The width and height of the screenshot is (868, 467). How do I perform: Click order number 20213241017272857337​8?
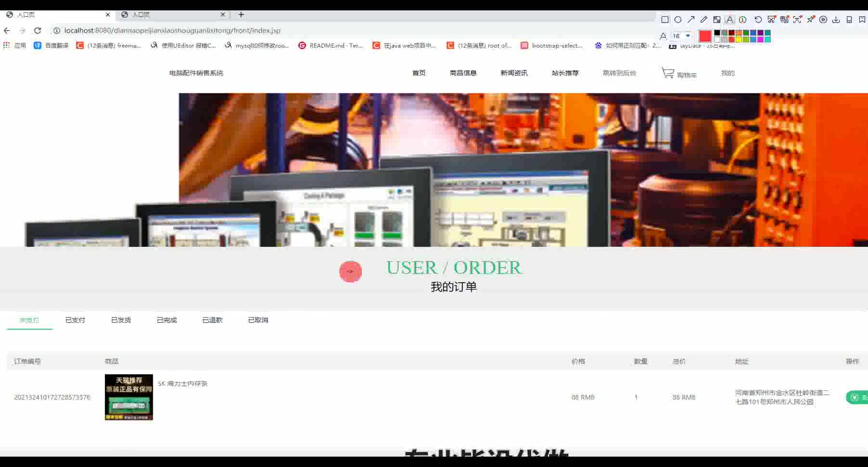pyautogui.click(x=52, y=397)
